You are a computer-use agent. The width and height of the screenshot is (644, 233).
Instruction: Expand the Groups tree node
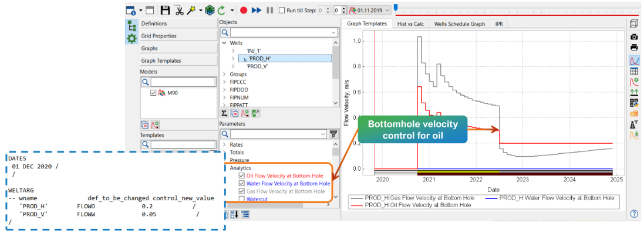pos(224,75)
